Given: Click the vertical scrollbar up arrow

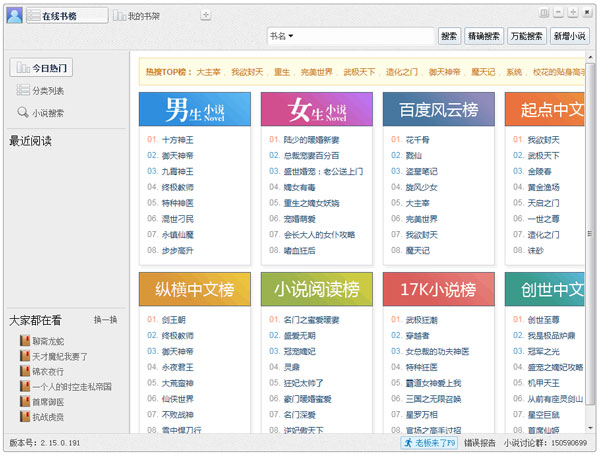Looking at the screenshot, I should pyautogui.click(x=590, y=57).
